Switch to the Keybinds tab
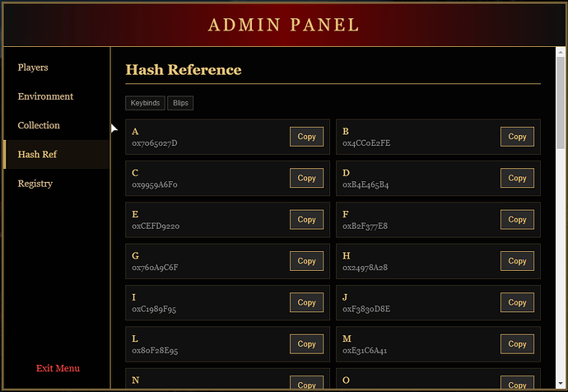The width and height of the screenshot is (568, 392). tap(145, 104)
